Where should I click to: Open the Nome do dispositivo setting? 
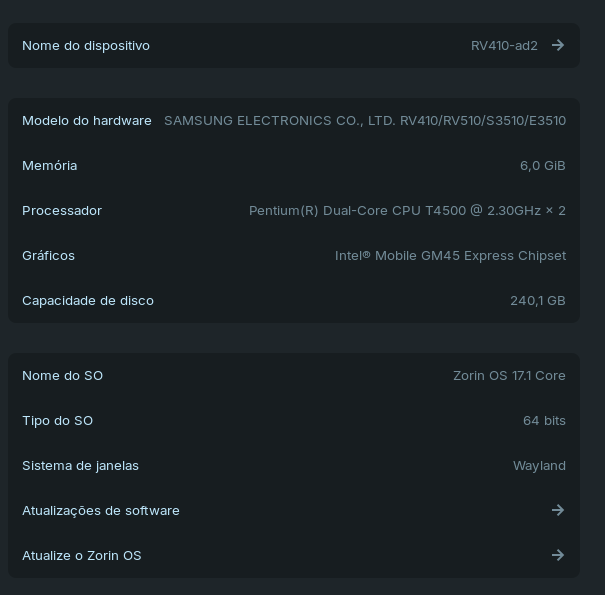click(86, 45)
